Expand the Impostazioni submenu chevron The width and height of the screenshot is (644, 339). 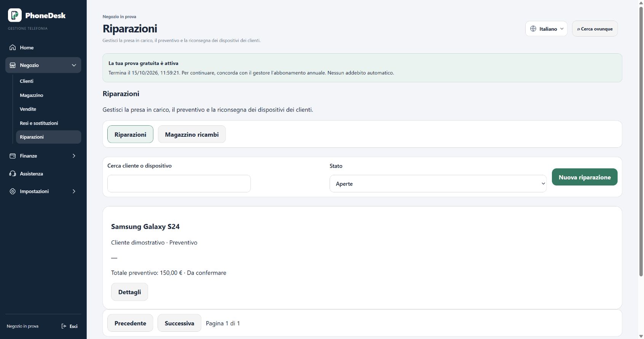[x=74, y=191]
